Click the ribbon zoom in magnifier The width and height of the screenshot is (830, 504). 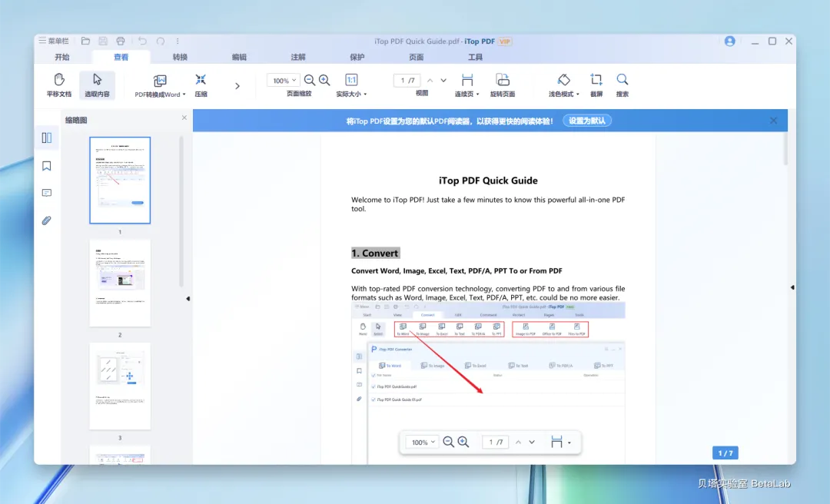pyautogui.click(x=324, y=80)
